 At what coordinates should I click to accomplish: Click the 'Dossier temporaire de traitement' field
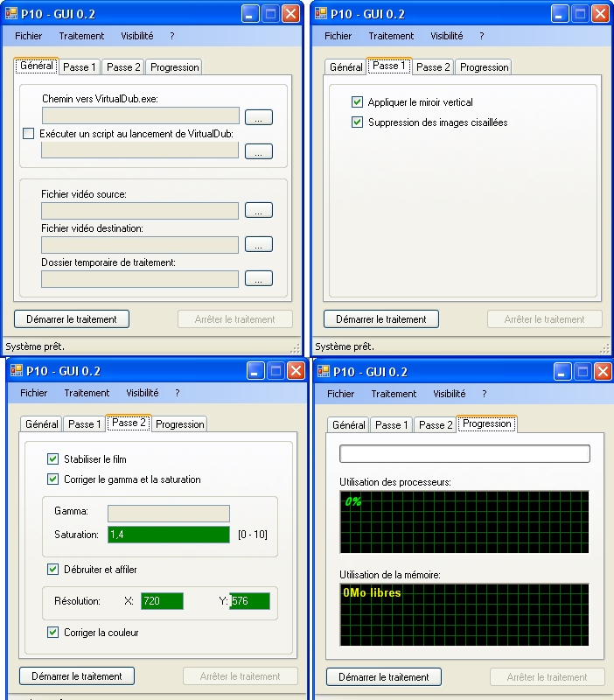point(140,279)
